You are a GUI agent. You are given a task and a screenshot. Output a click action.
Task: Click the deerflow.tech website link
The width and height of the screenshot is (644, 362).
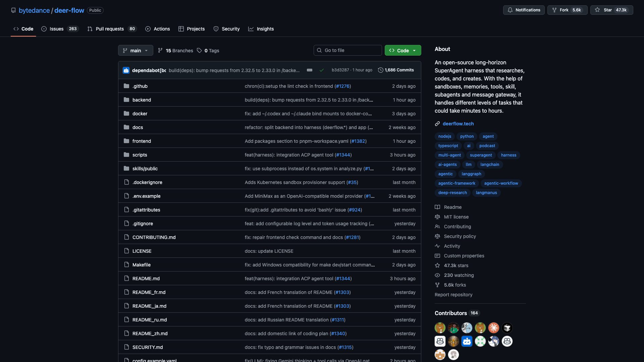458,123
